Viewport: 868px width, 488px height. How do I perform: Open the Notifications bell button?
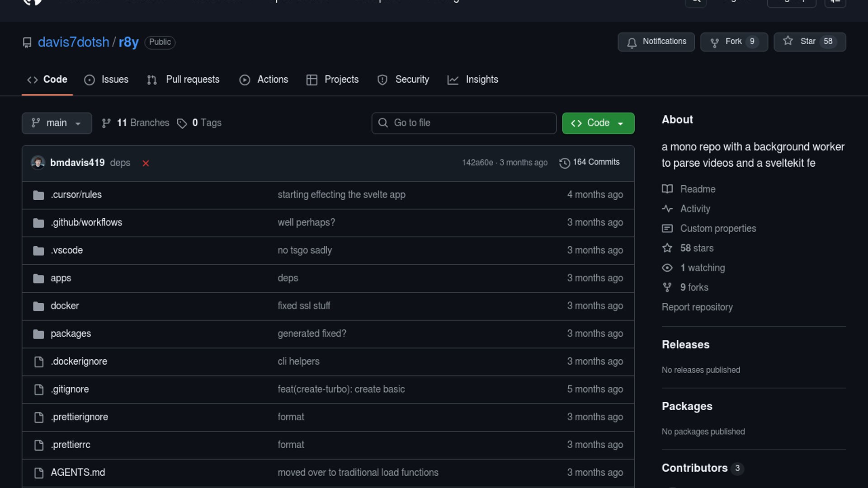click(656, 42)
